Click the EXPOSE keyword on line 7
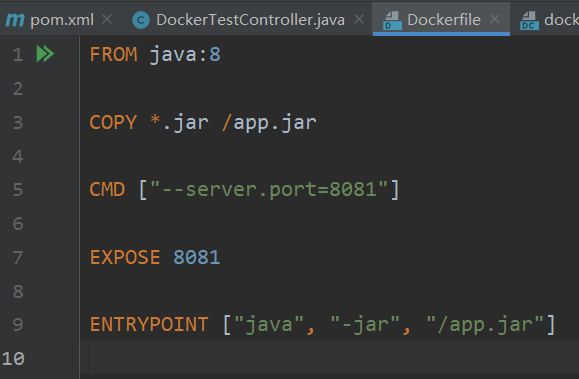Screen dimensions: 579x379 pos(125,257)
